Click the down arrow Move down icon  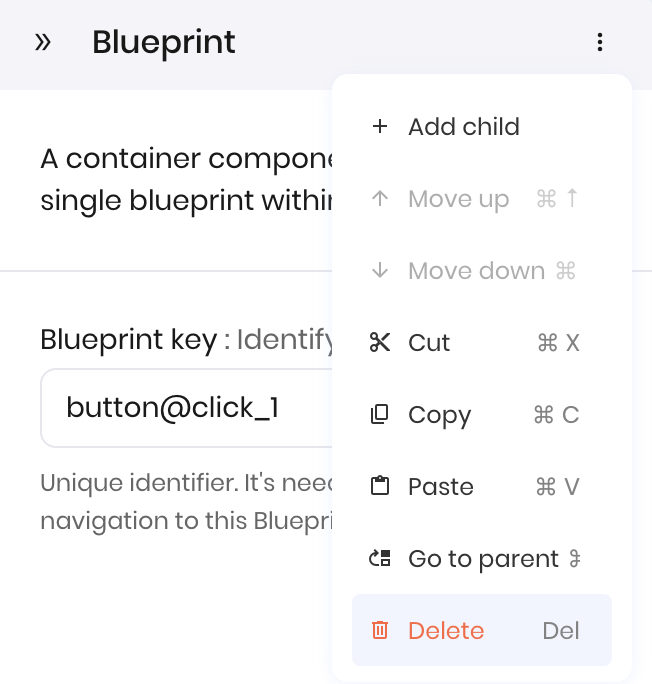(380, 270)
